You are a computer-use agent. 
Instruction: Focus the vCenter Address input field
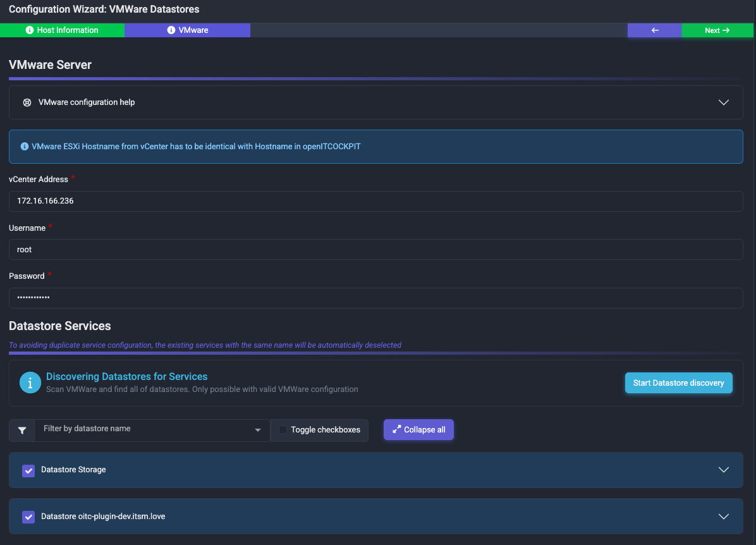376,201
